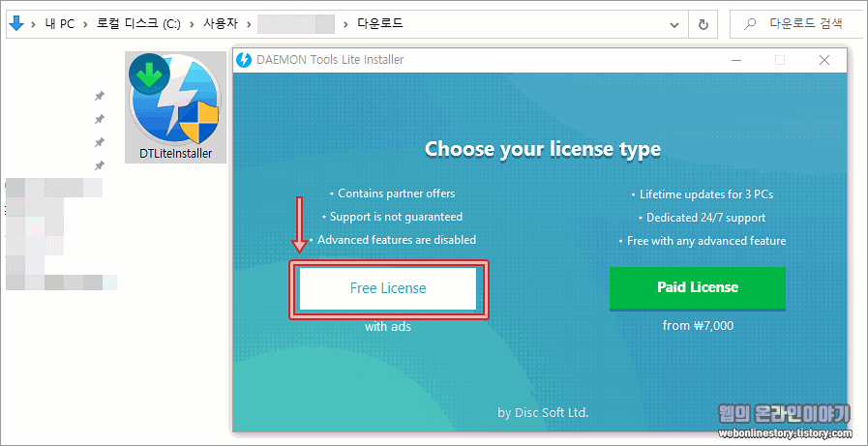868x446 pixels.
Task: Expand chevron after 사용자 breadcrumb
Action: (x=249, y=24)
